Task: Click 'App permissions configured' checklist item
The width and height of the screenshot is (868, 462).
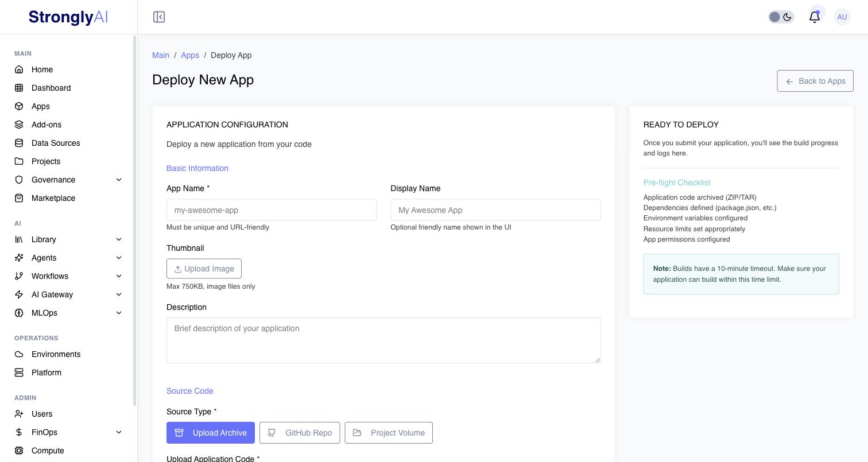Action: (x=687, y=239)
